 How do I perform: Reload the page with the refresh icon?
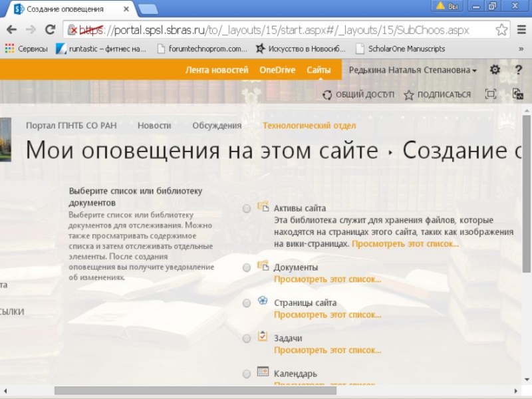tap(50, 30)
